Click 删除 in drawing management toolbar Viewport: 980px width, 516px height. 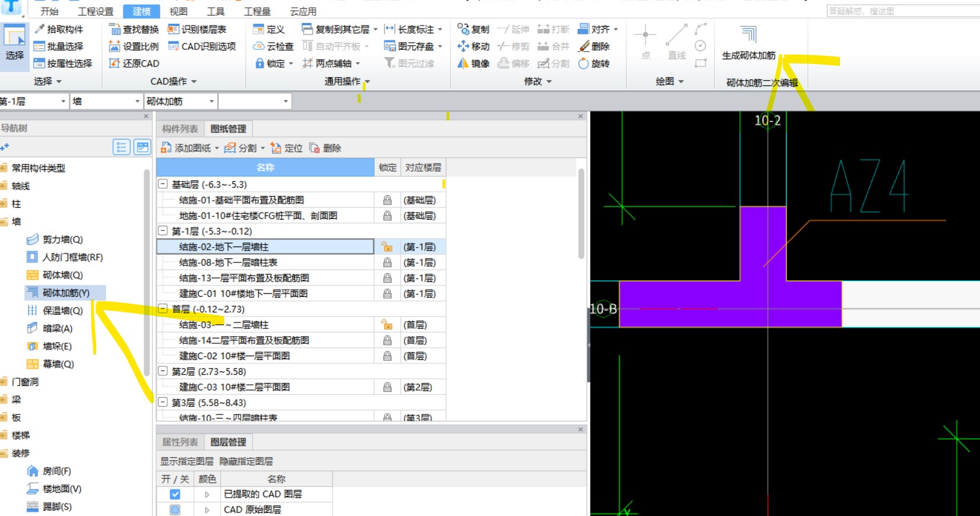[x=325, y=148]
